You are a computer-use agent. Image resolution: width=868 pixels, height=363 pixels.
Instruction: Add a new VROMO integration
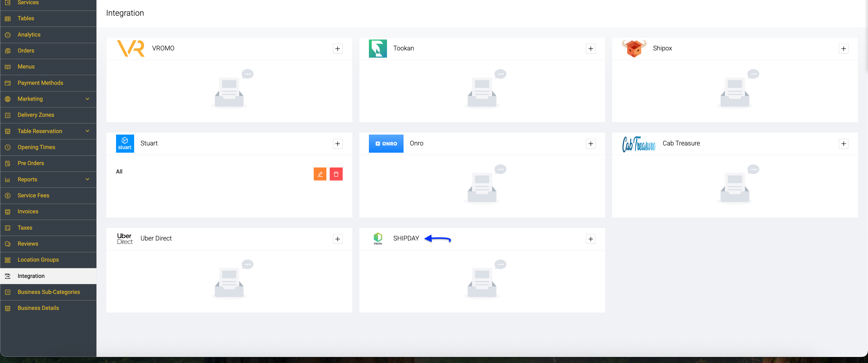point(338,49)
